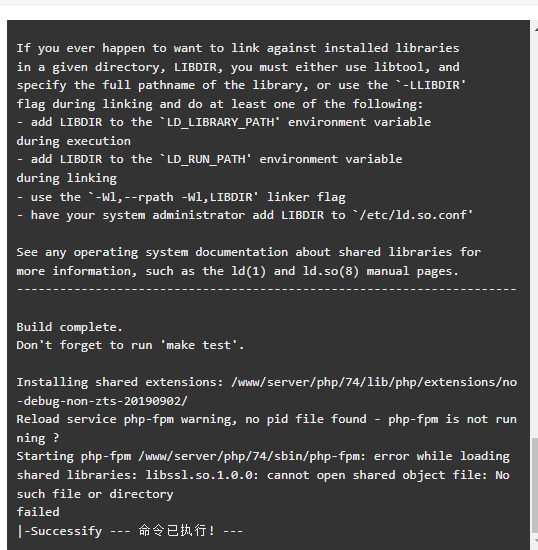The image size is (538, 550).
Task: Click the 'Installing shared extensions' path line
Action: [267, 382]
